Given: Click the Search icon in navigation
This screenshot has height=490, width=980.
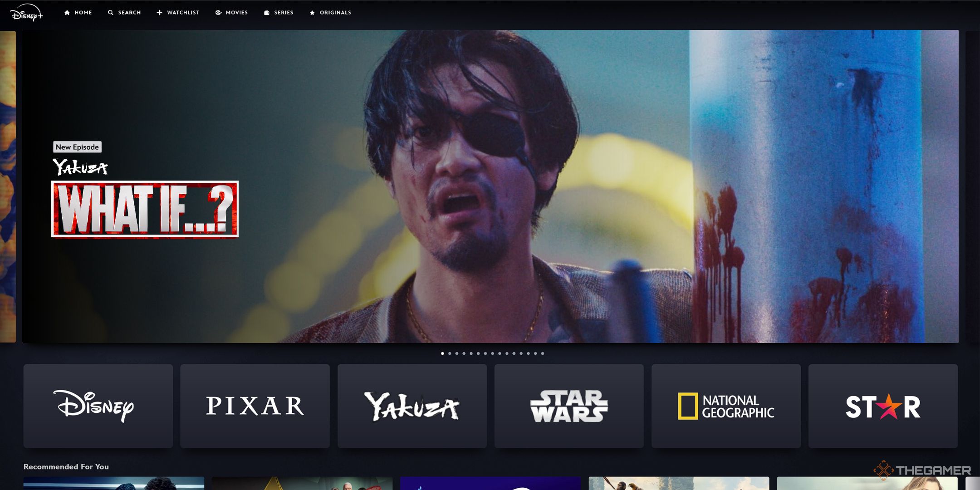Looking at the screenshot, I should click(x=109, y=12).
